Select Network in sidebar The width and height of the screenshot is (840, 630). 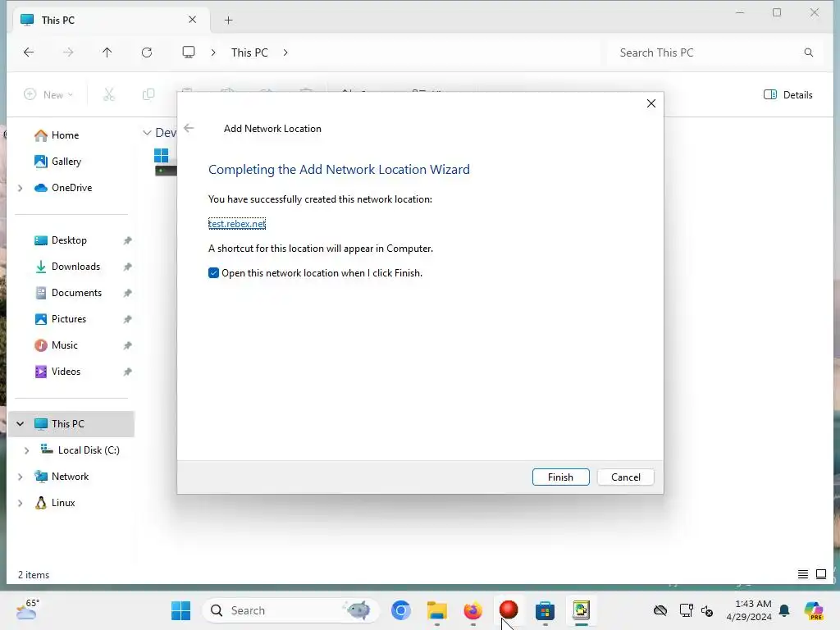(62, 477)
